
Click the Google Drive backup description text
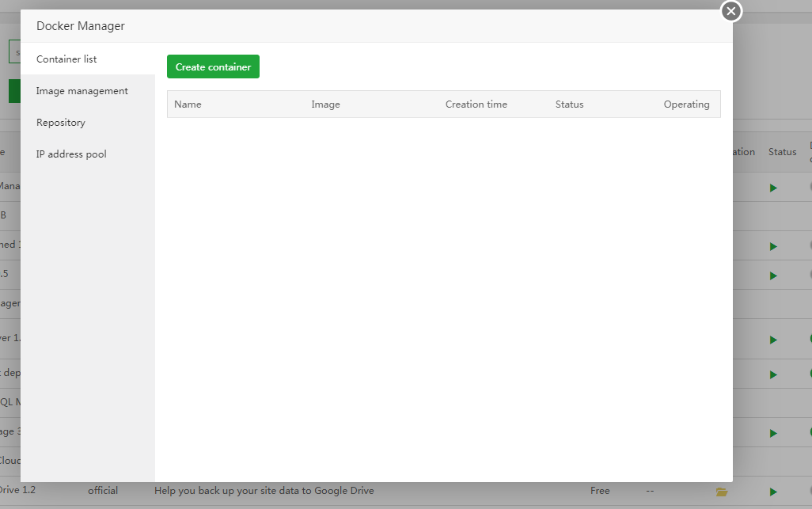click(x=264, y=490)
